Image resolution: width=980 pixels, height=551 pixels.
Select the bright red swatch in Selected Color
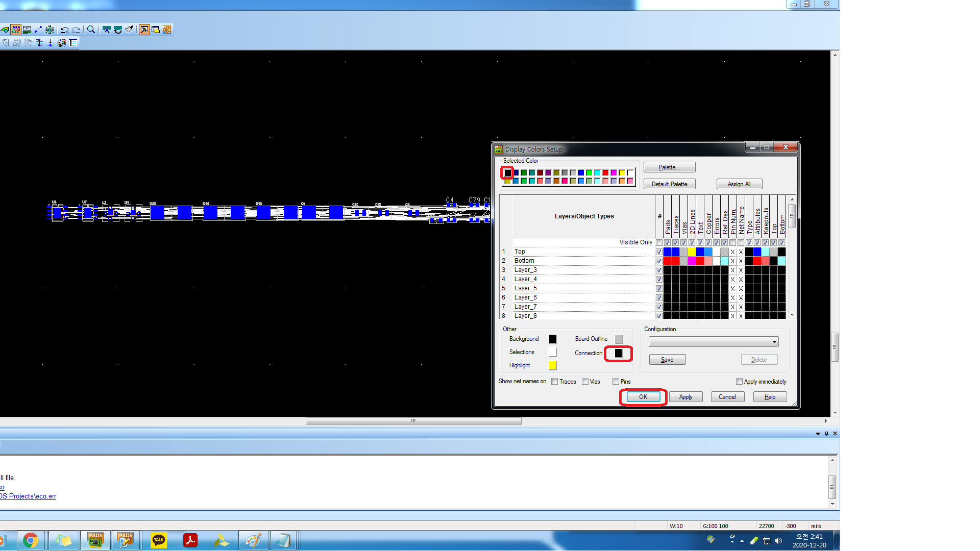[605, 173]
